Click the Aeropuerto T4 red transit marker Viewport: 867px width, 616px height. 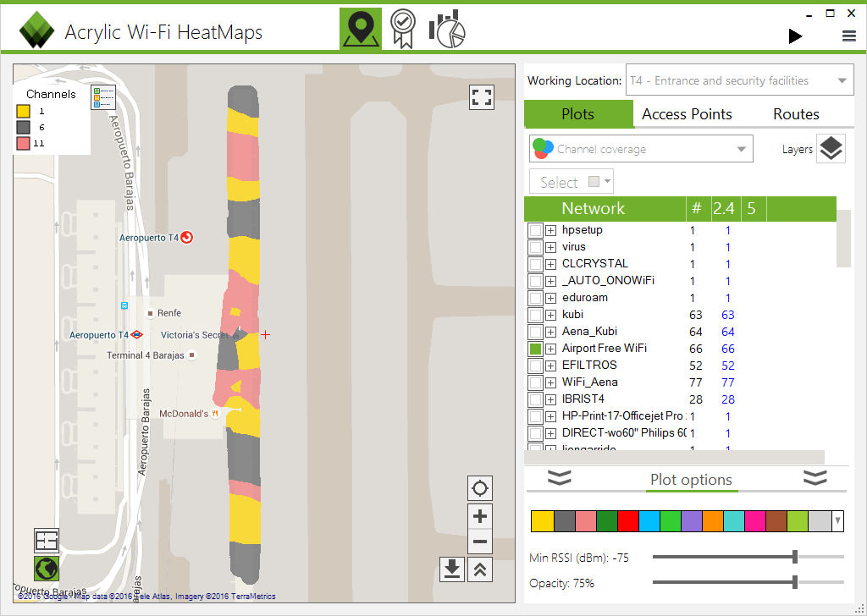tap(187, 238)
